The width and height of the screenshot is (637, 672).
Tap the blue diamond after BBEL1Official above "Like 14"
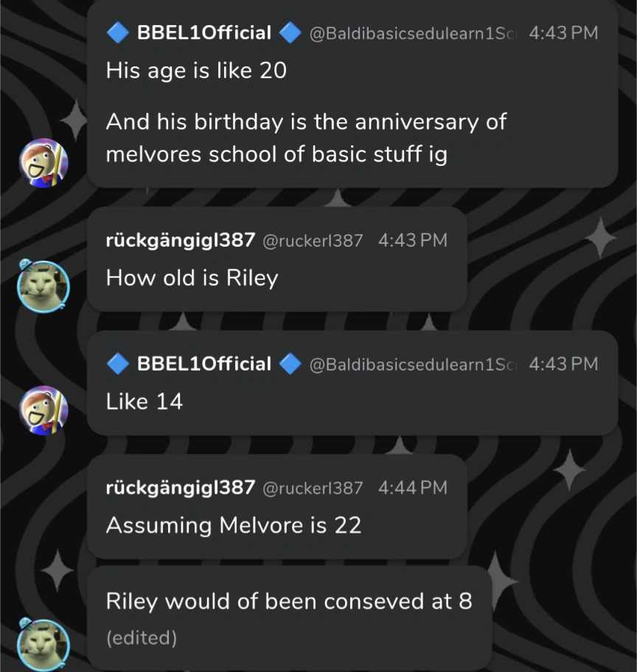point(290,363)
